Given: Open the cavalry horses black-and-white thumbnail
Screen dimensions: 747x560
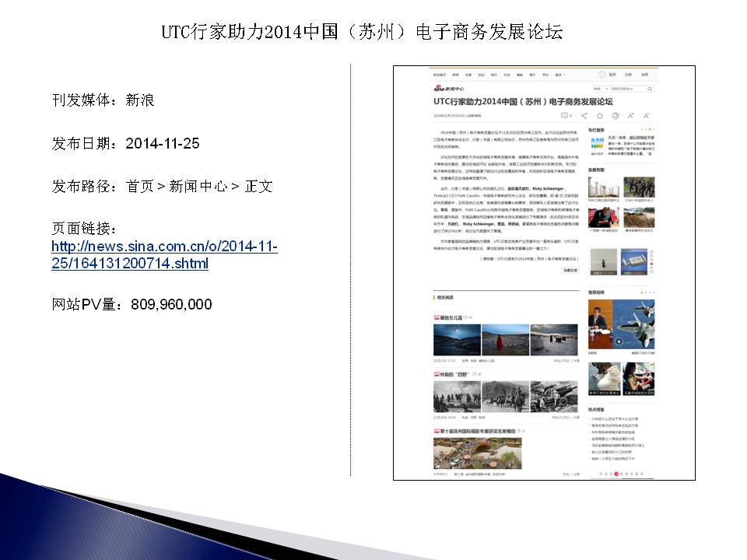Looking at the screenshot, I should click(506, 397).
